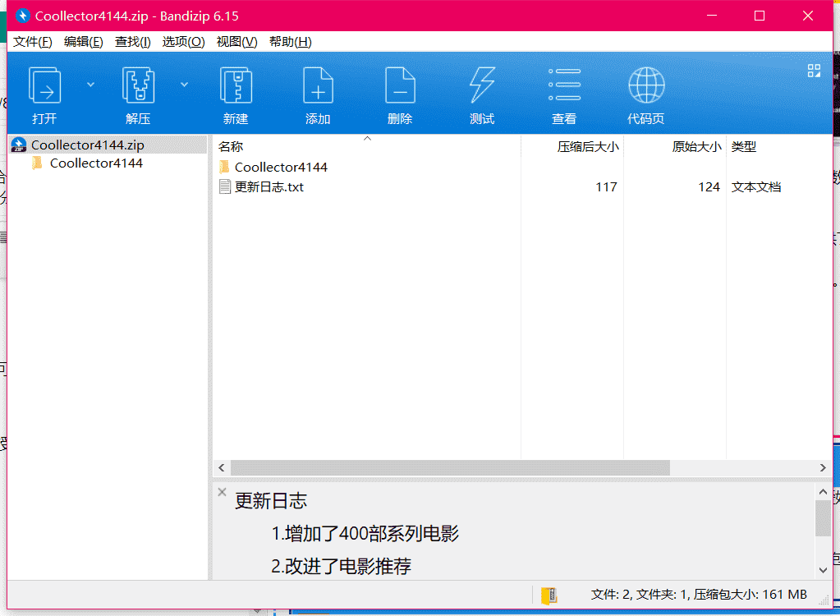This screenshot has height=616, width=840.
Task: Click the Extract (解压) toolbar icon
Action: tap(138, 85)
